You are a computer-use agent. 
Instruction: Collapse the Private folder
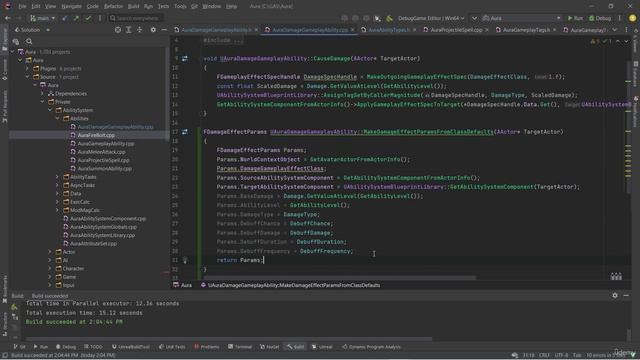pyautogui.click(x=42, y=102)
